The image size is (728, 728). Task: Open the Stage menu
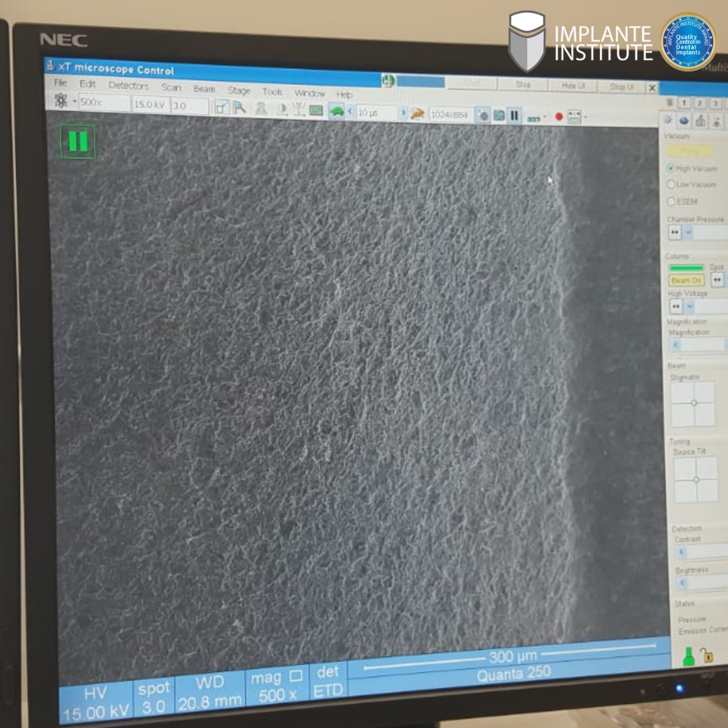[239, 90]
